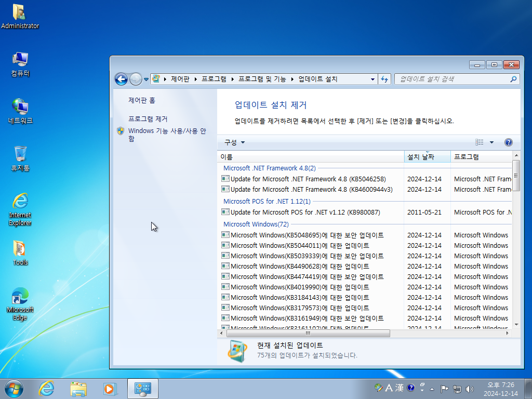Collapse the Microsoft .NET Framework 4.8(2) group

[x=270, y=168]
